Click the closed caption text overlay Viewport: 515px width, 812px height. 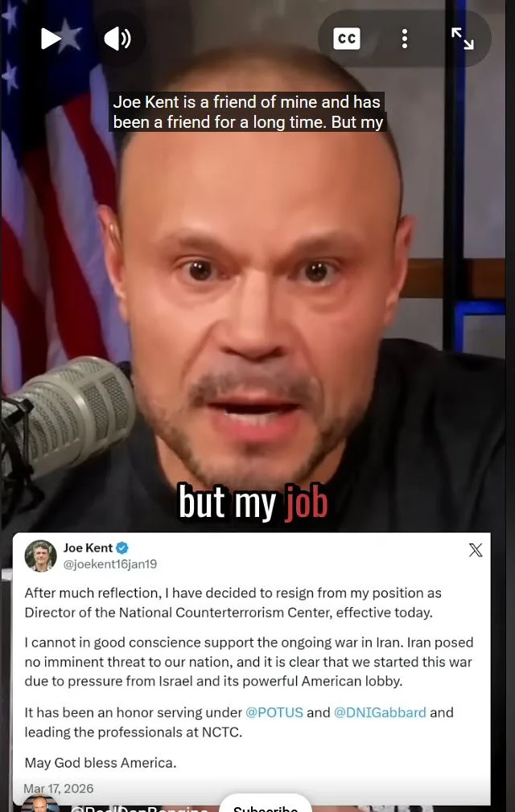pyautogui.click(x=248, y=112)
